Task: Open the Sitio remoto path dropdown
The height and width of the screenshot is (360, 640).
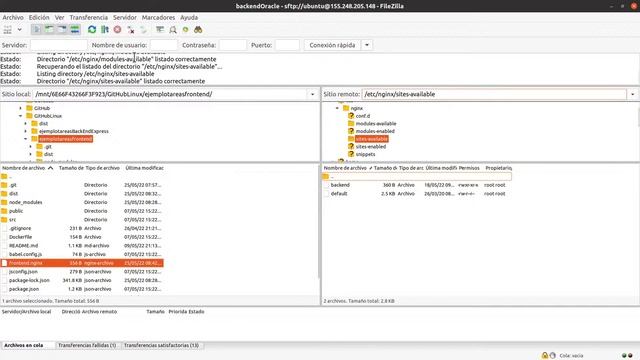Action: 633,94
